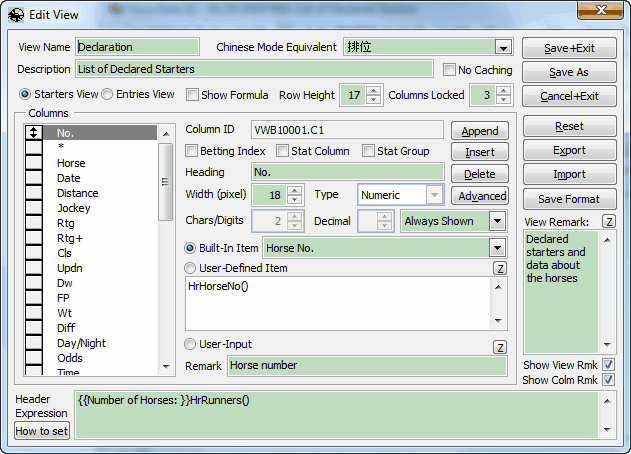Image resolution: width=631 pixels, height=454 pixels.
Task: Enable Show Formula checkbox
Action: click(x=192, y=95)
